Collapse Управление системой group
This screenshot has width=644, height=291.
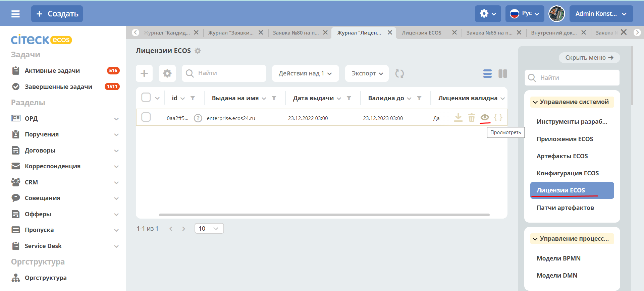[572, 102]
